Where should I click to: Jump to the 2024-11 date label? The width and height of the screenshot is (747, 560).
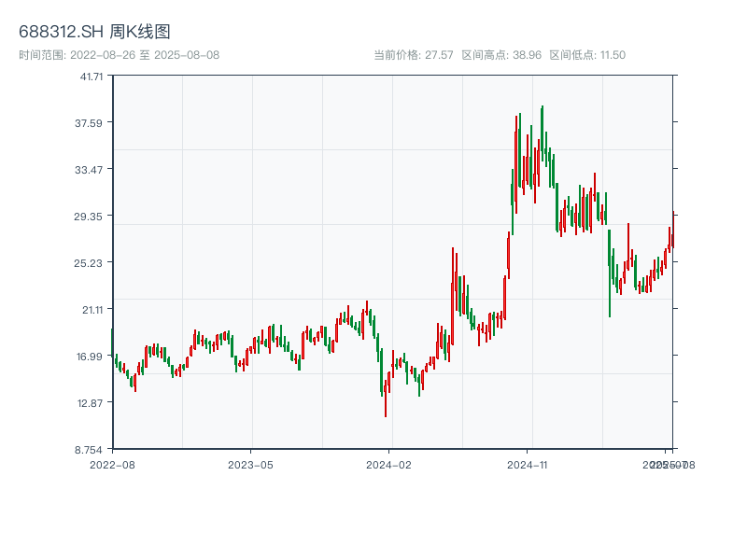click(529, 464)
